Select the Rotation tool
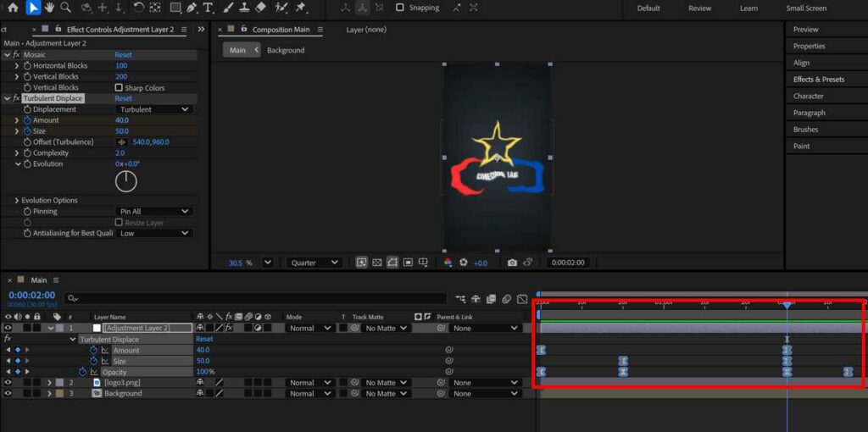The image size is (868, 432). [139, 8]
